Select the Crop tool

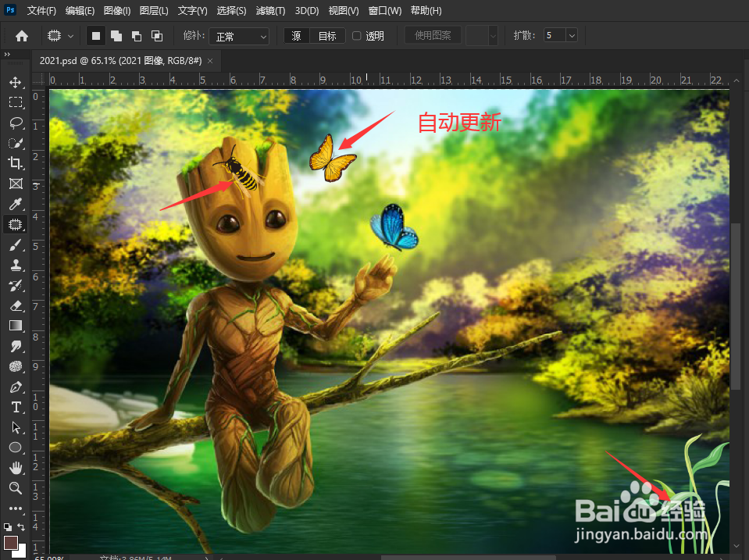(16, 163)
